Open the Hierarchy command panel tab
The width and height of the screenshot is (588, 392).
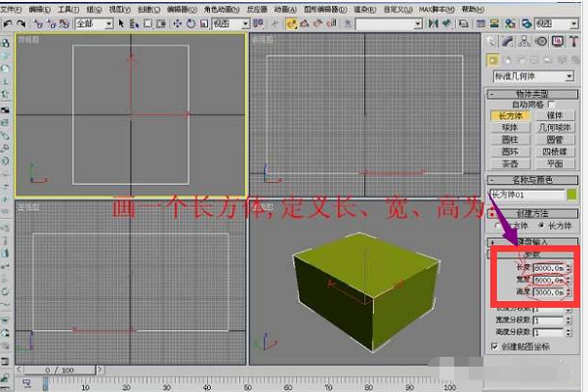coord(525,42)
